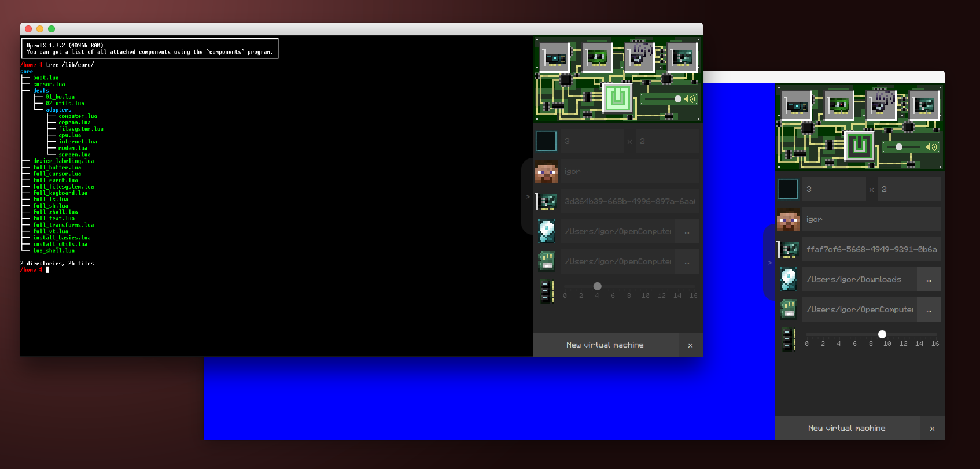Click the card icon beside address 3d264b39
Viewport: 980px width, 469px height.
[x=546, y=201]
